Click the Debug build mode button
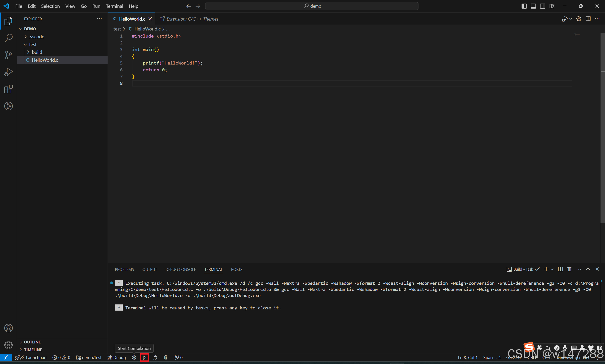Viewport: 605px width, 364px height. pos(117,357)
